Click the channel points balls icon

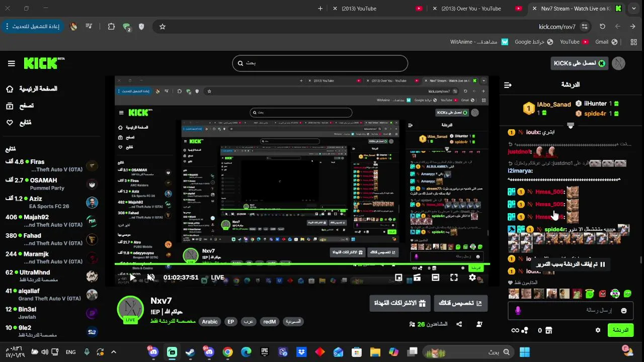point(524,330)
